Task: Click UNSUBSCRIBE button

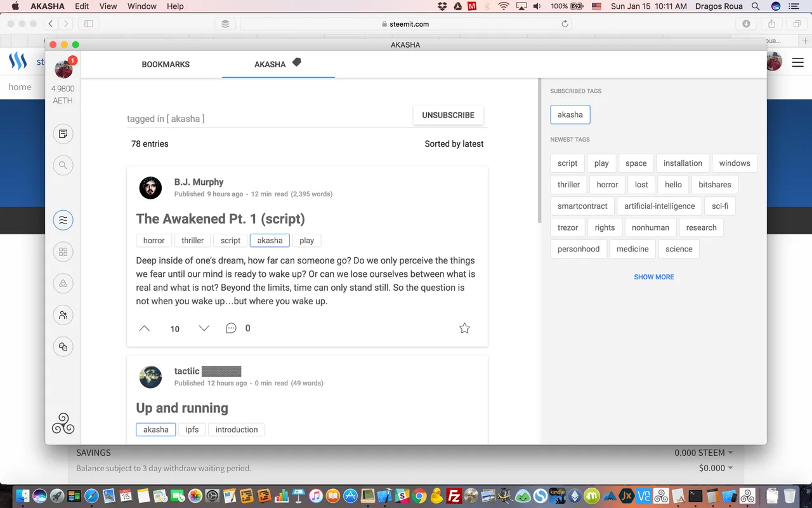Action: tap(449, 115)
